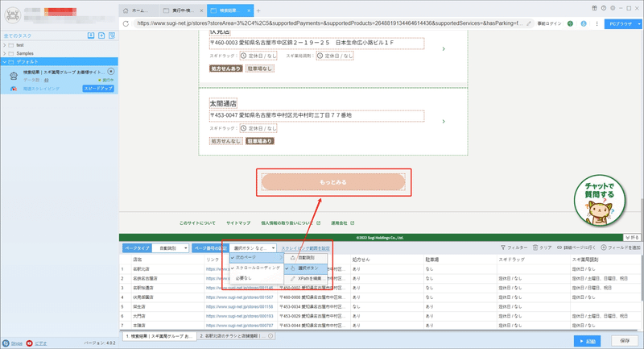Image resolution: width=644 pixels, height=349 pixels.
Task: Expand the Samples folder in task tree
Action: pyautogui.click(x=5, y=53)
